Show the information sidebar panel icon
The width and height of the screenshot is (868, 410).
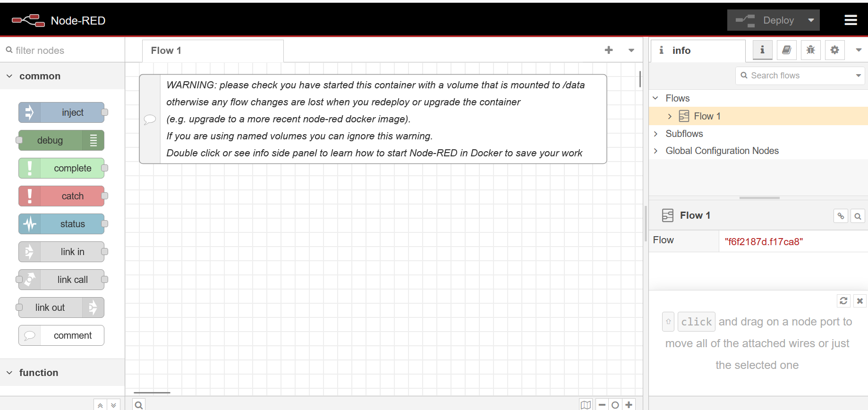point(762,50)
